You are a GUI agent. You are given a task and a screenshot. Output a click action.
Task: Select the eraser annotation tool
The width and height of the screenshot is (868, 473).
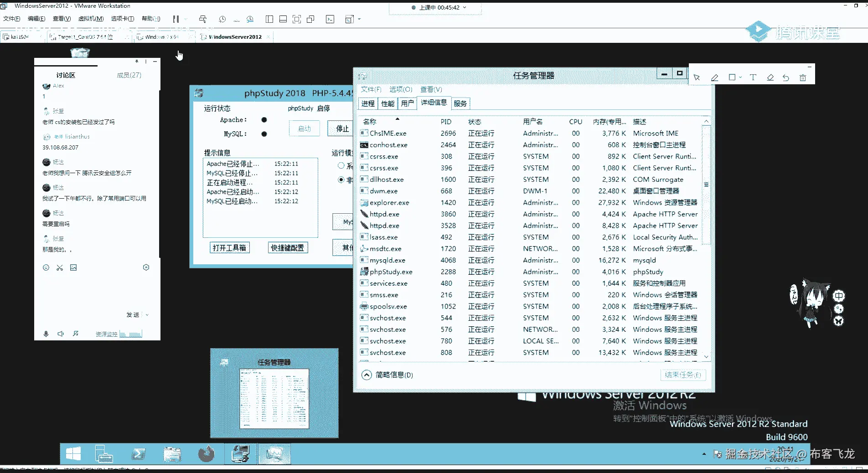click(770, 77)
